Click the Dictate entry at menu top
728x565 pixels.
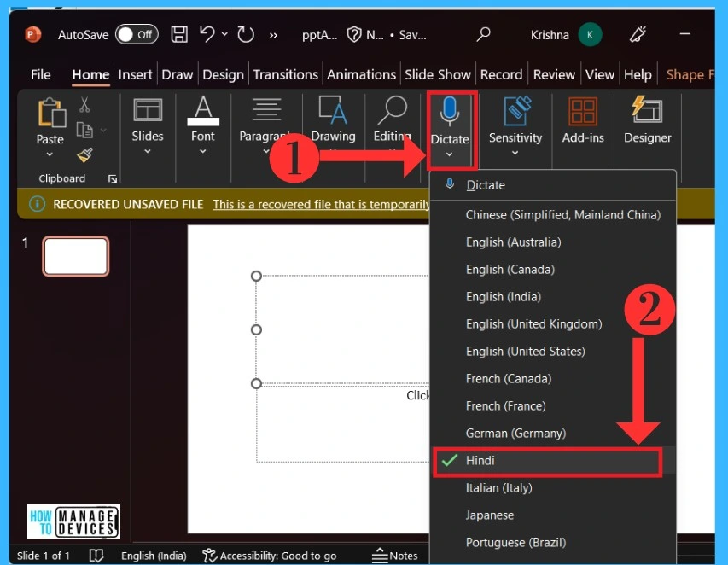[x=552, y=184]
